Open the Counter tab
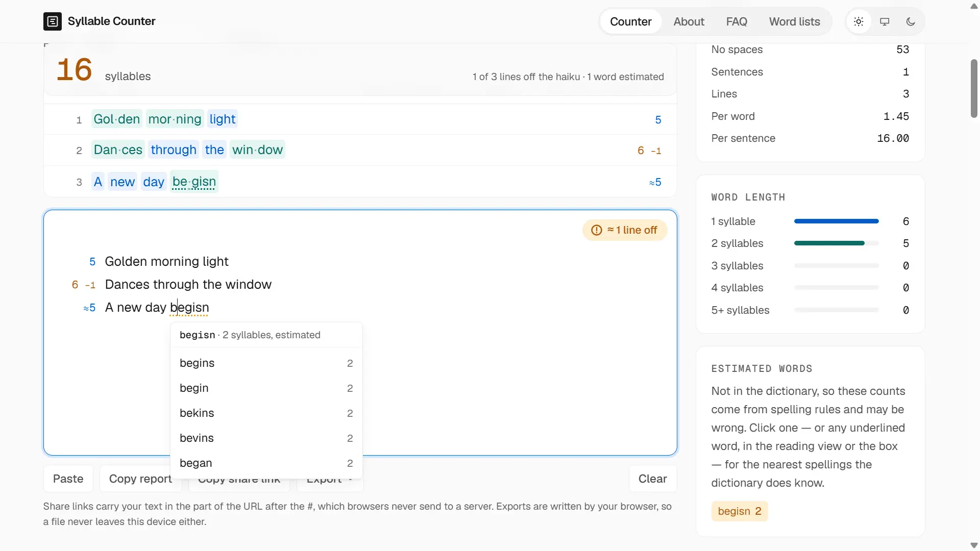The width and height of the screenshot is (980, 551). (x=630, y=21)
